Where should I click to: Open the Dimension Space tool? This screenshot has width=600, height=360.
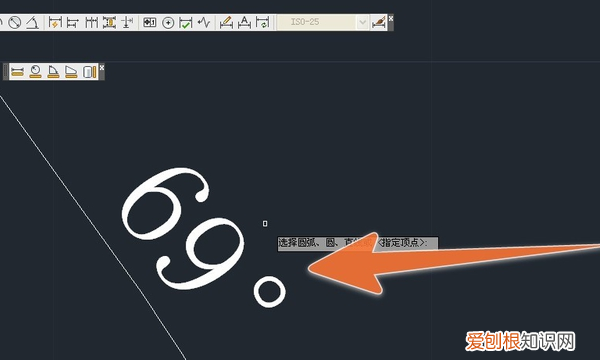click(109, 23)
